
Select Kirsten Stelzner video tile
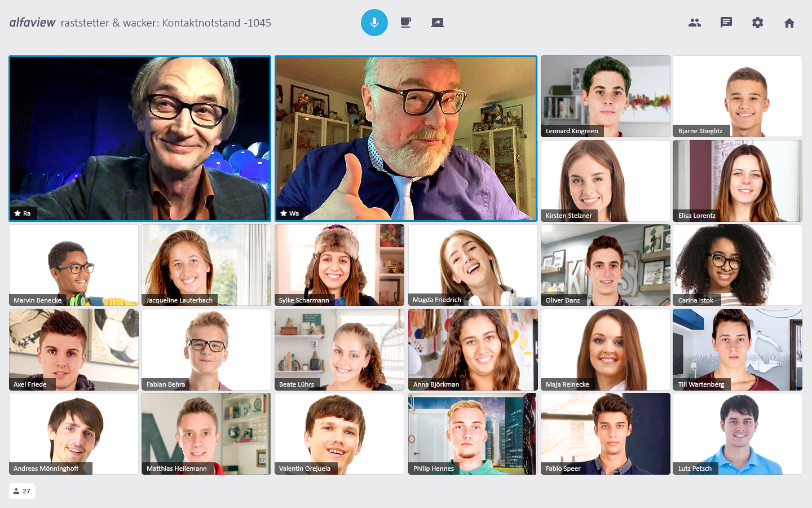click(606, 181)
